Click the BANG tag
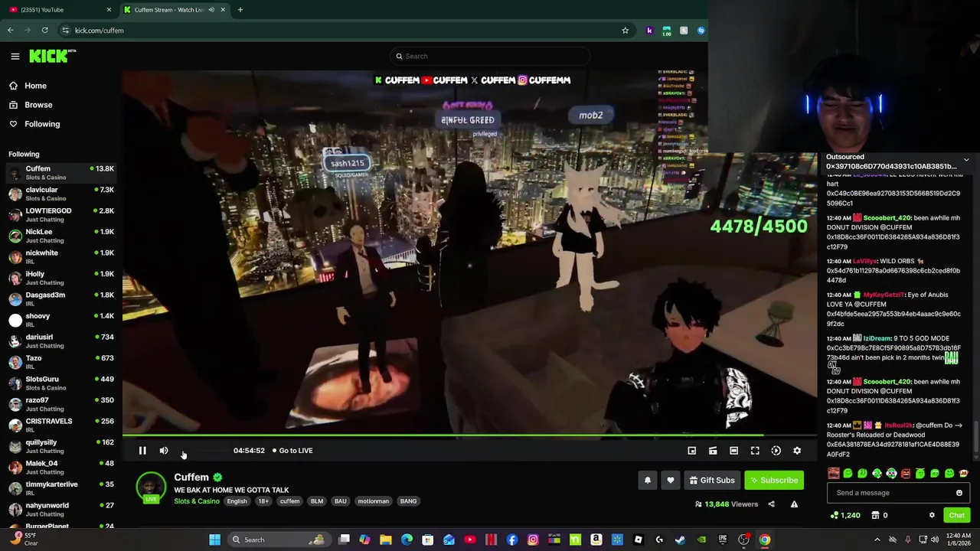The image size is (980, 551). (408, 501)
